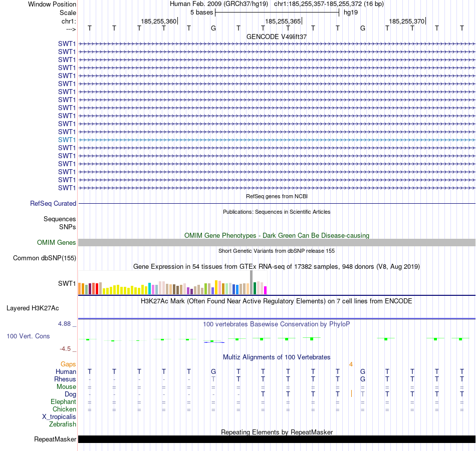Click the Window Position label
The height and width of the screenshot is (451, 476).
[x=52, y=4]
